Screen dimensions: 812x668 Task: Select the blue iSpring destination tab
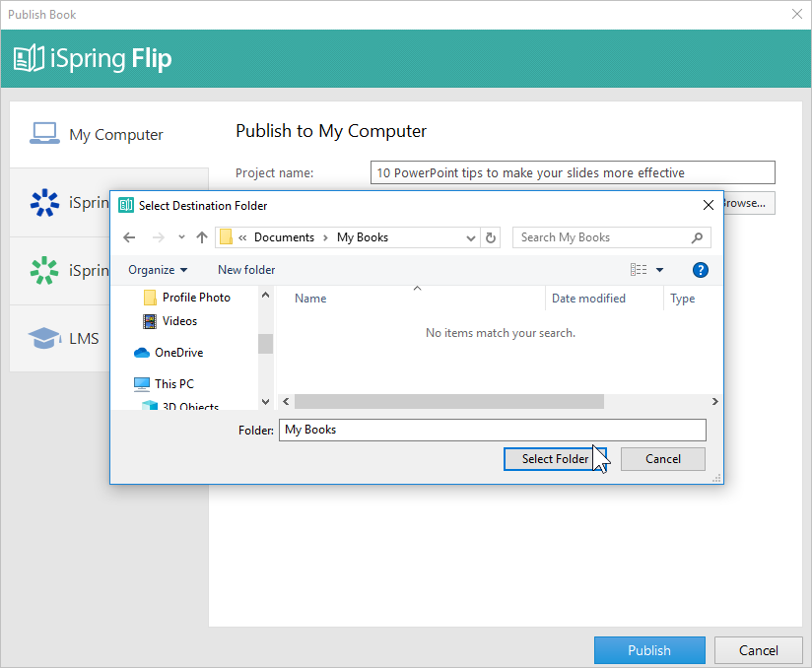point(60,203)
